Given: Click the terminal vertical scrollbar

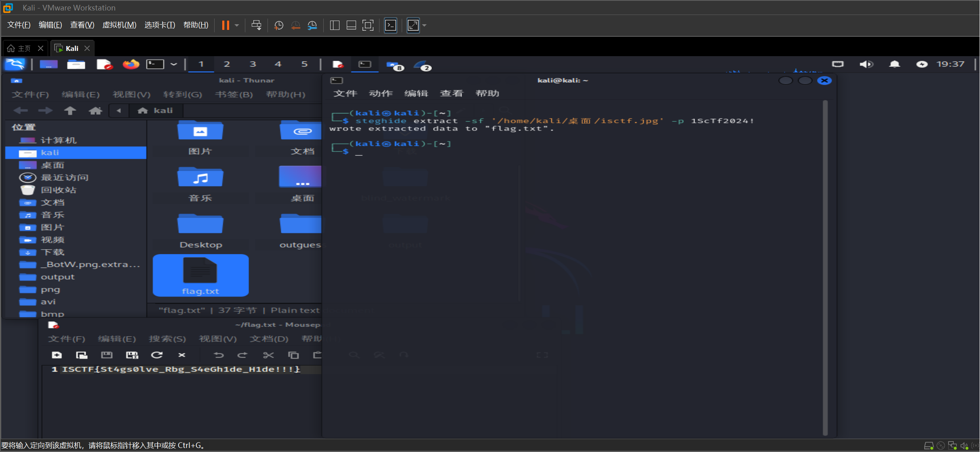Looking at the screenshot, I should click(825, 267).
